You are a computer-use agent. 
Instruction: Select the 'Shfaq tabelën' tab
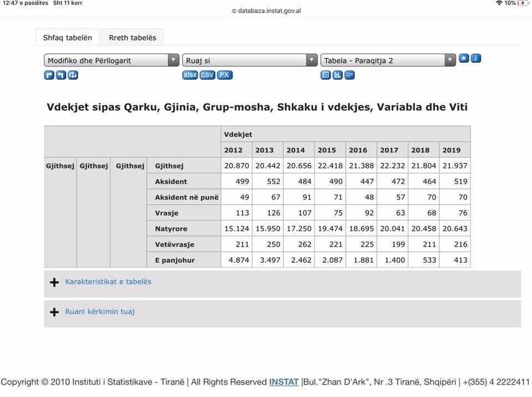[68, 38]
